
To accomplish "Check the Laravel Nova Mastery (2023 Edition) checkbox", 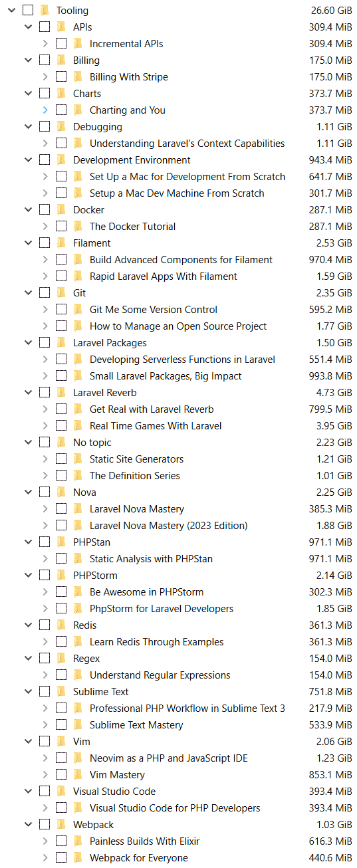I will (x=61, y=525).
